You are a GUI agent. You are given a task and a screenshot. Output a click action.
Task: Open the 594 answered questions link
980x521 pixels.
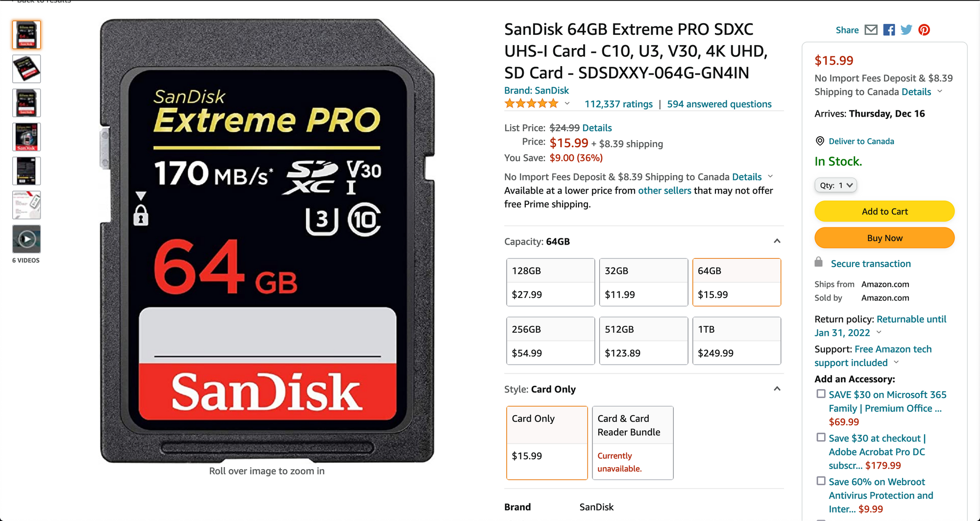click(x=719, y=104)
